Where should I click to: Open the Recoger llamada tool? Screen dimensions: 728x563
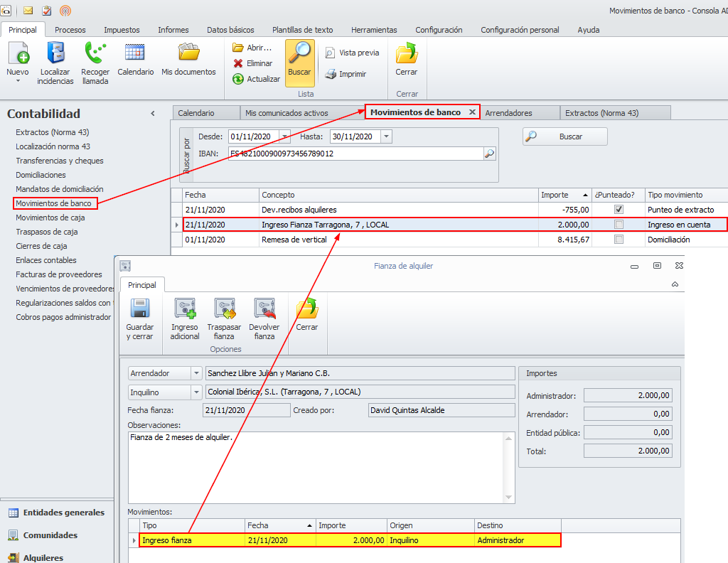point(95,54)
